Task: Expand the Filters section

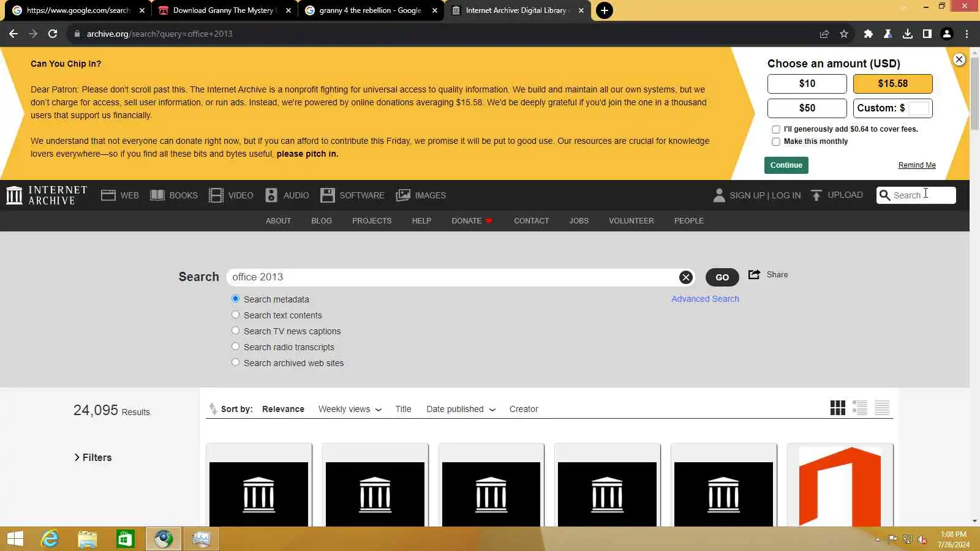Action: 93,457
